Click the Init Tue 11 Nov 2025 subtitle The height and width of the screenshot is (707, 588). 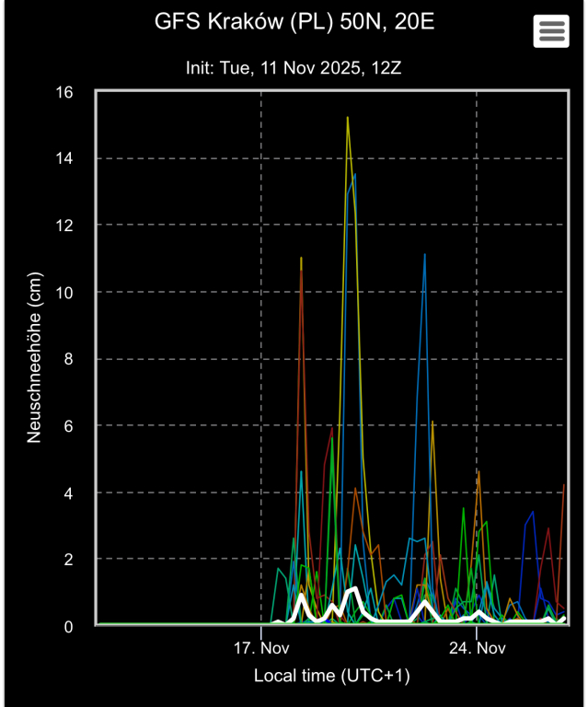point(294,66)
